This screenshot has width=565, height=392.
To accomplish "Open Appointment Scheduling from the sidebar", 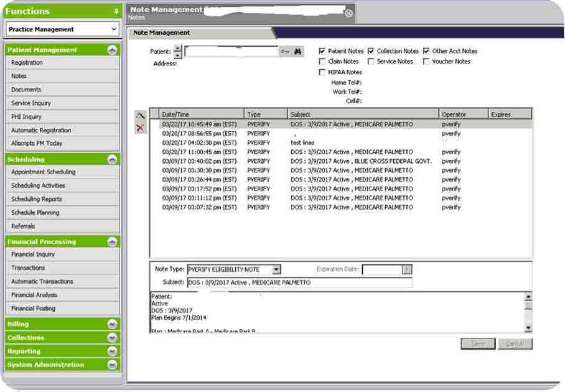I will 45,172.
